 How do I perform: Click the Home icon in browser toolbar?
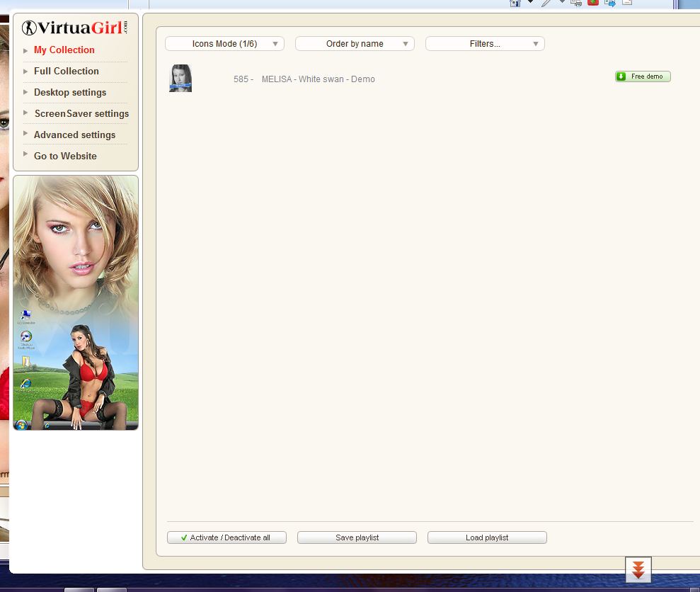(515, 3)
